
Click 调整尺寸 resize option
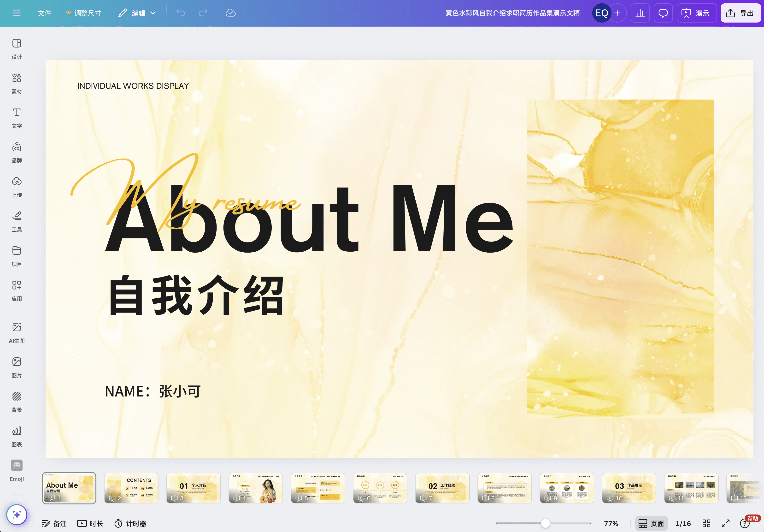(x=83, y=13)
